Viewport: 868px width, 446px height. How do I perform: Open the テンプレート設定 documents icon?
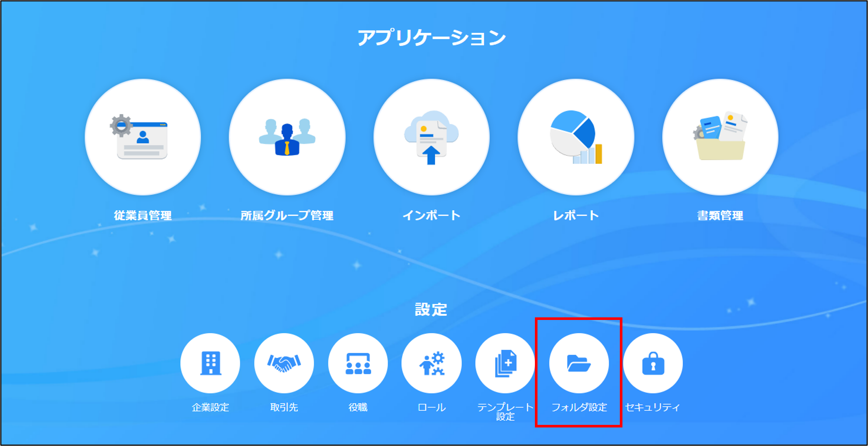[505, 363]
